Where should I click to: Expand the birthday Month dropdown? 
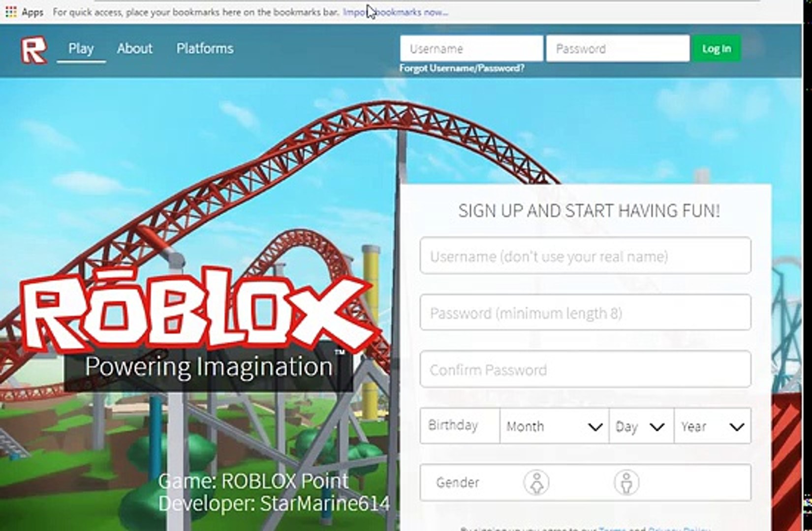point(554,426)
